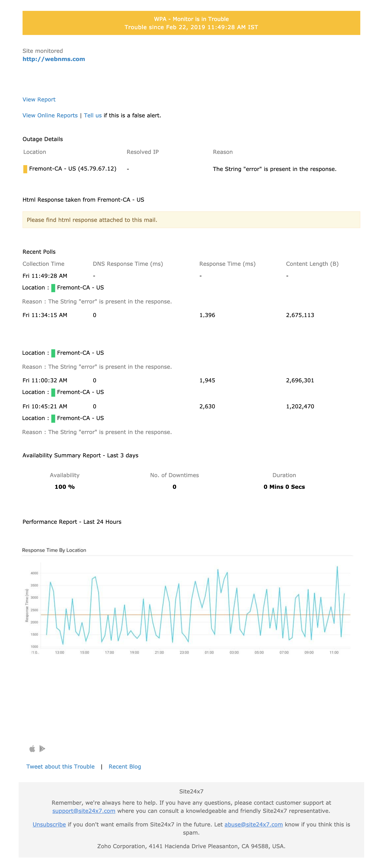Click green location swatch under 11:49:28 AM poll
The height and width of the screenshot is (868, 384).
(x=53, y=288)
